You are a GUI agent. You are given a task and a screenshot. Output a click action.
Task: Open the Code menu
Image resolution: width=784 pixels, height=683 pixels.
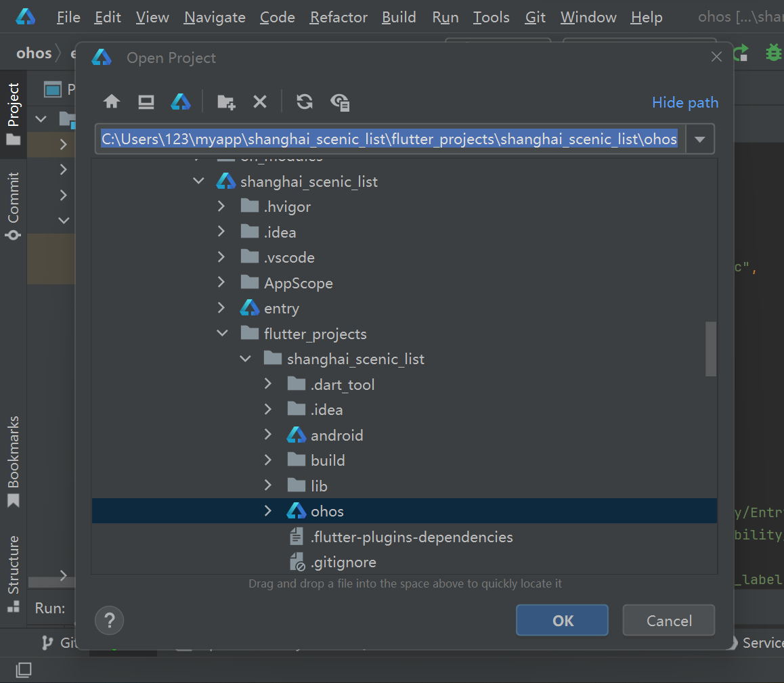click(277, 18)
